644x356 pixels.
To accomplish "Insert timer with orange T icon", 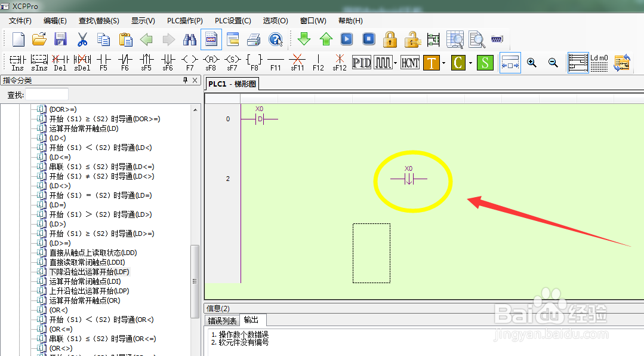I will tap(432, 63).
